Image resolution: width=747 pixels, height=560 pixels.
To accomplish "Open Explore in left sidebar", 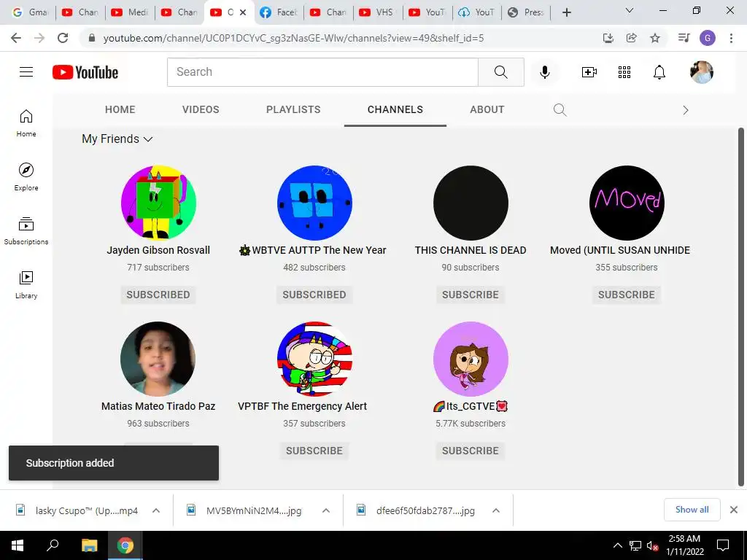I will pyautogui.click(x=26, y=177).
